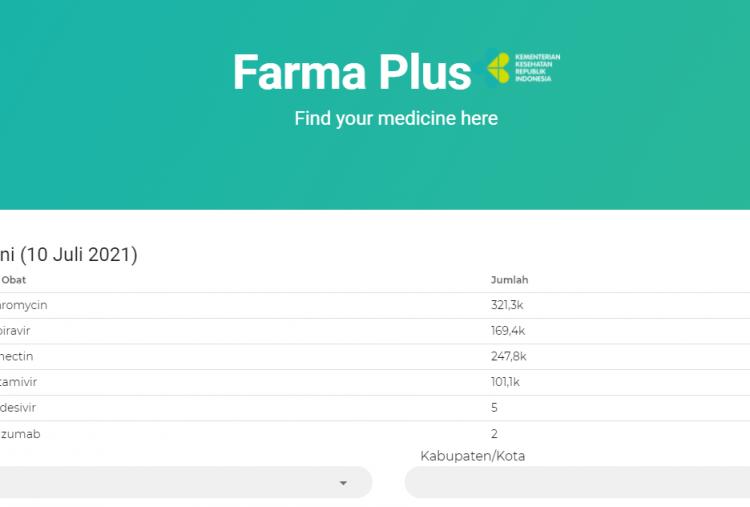Click the Farma Plus title

(352, 72)
